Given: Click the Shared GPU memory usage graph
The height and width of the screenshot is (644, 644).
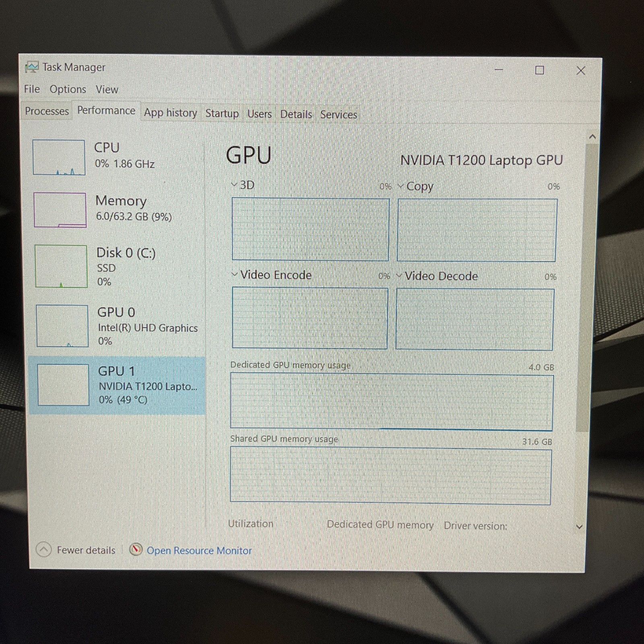Looking at the screenshot, I should click(390, 476).
